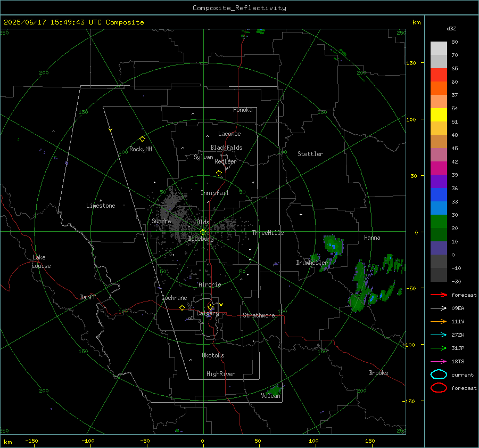Image resolution: width=479 pixels, height=448 pixels.
Task: Select the red 60–65 dBZ color swatch
Action: click(439, 75)
